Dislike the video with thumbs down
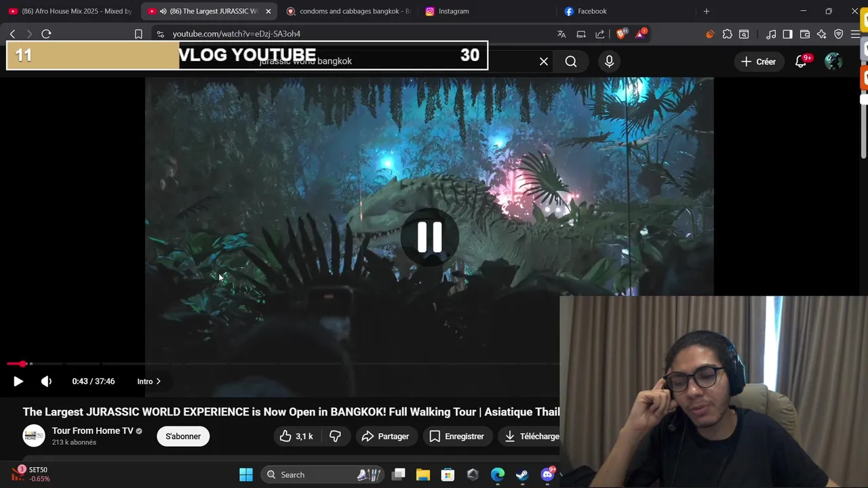Image resolution: width=868 pixels, height=488 pixels. coord(336,436)
